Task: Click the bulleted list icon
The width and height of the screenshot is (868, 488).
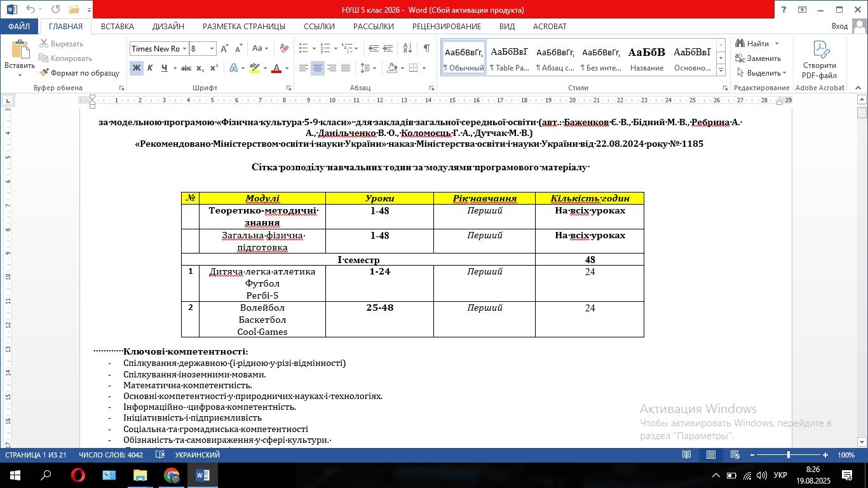Action: [303, 49]
